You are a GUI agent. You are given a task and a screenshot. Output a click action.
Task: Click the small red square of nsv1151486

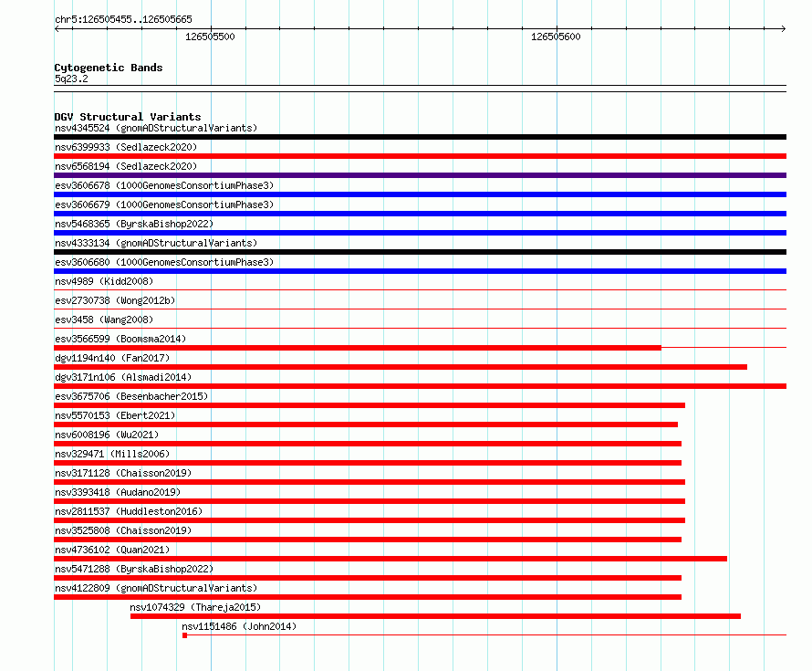[x=185, y=635]
